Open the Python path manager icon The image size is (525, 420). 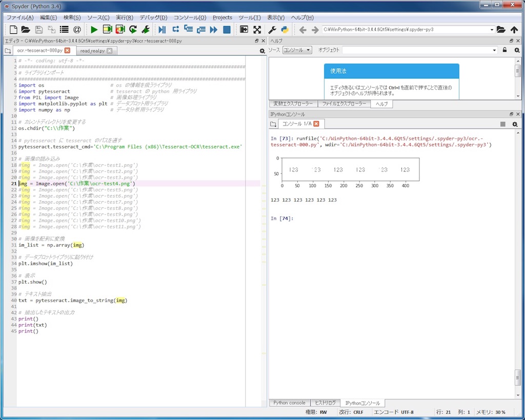coord(285,30)
